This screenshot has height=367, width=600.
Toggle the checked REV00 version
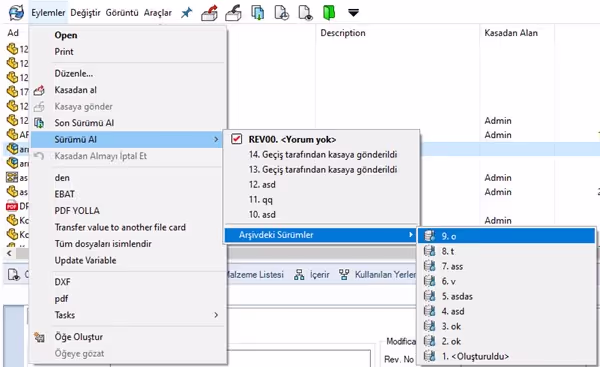236,139
